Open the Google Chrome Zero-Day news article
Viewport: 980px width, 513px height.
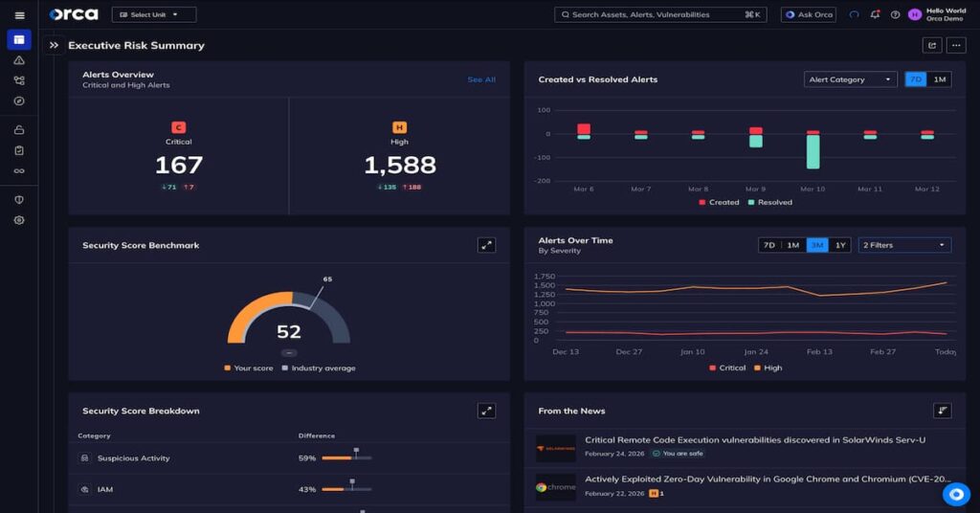pos(768,480)
